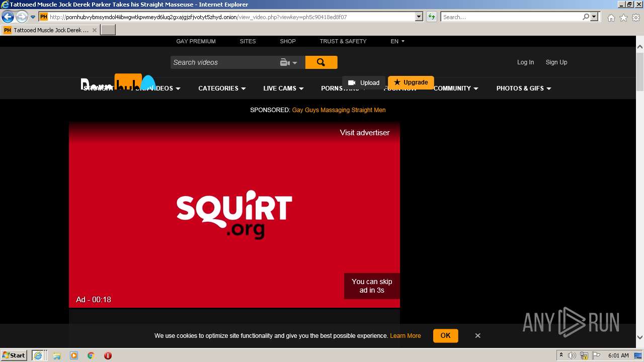
Task: Expand the EN language dropdown
Action: [x=397, y=41]
